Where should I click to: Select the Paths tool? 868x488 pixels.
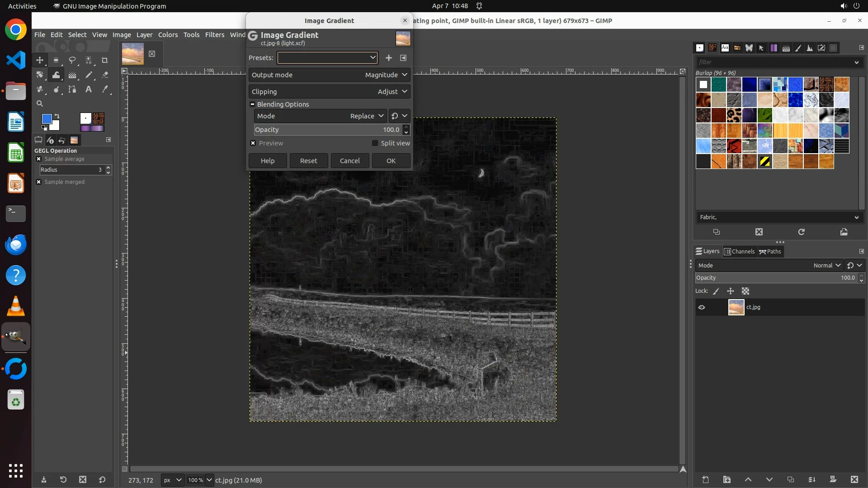[x=72, y=89]
